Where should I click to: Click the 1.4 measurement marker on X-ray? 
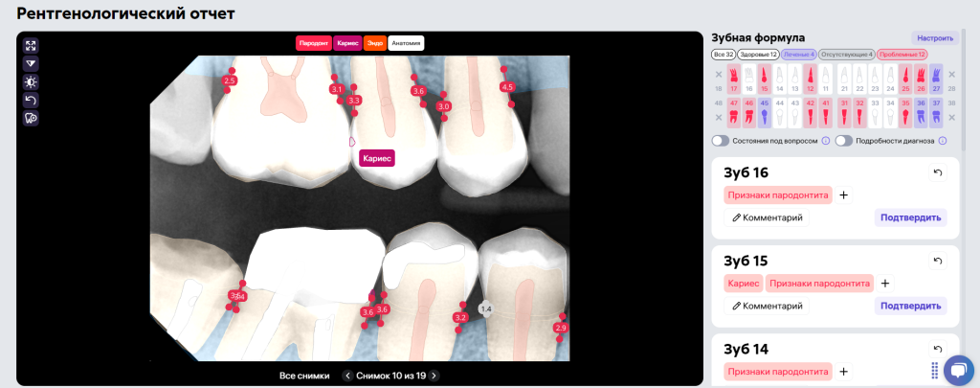pos(485,308)
